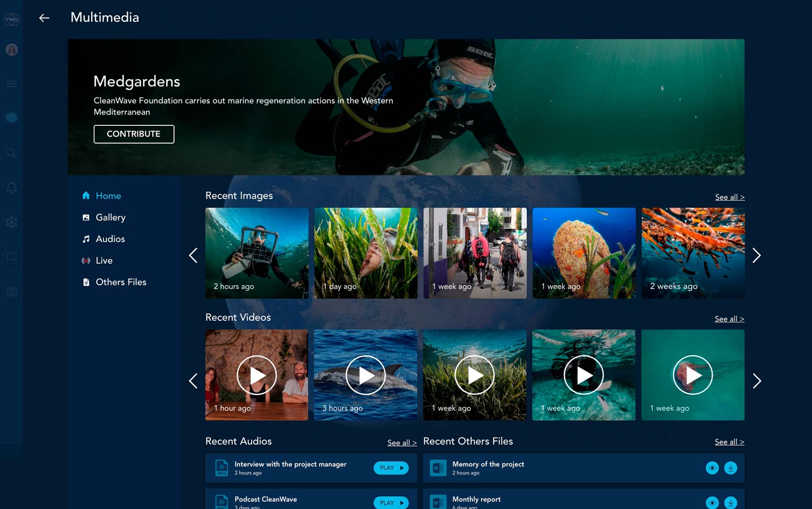Select the layers icon in the sidebar
812x509 pixels.
coord(11,118)
